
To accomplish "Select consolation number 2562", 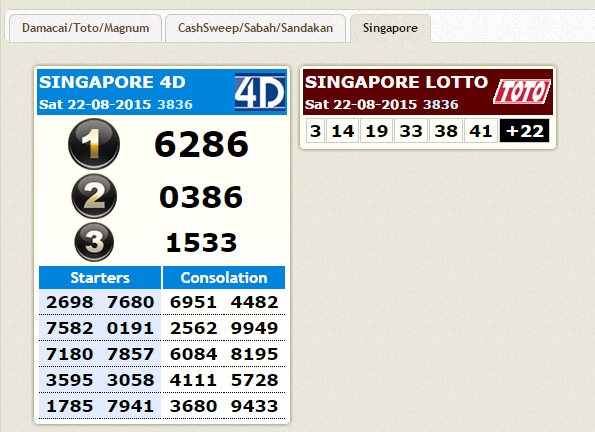I will pyautogui.click(x=194, y=328).
